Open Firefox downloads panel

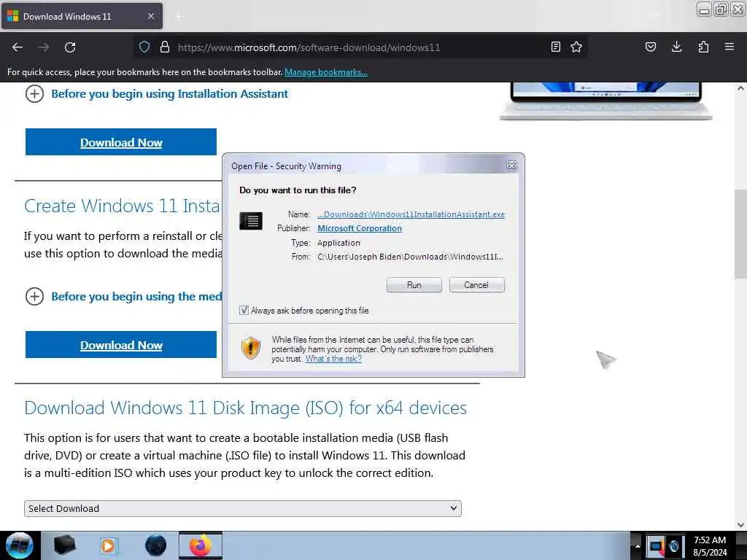tap(676, 47)
